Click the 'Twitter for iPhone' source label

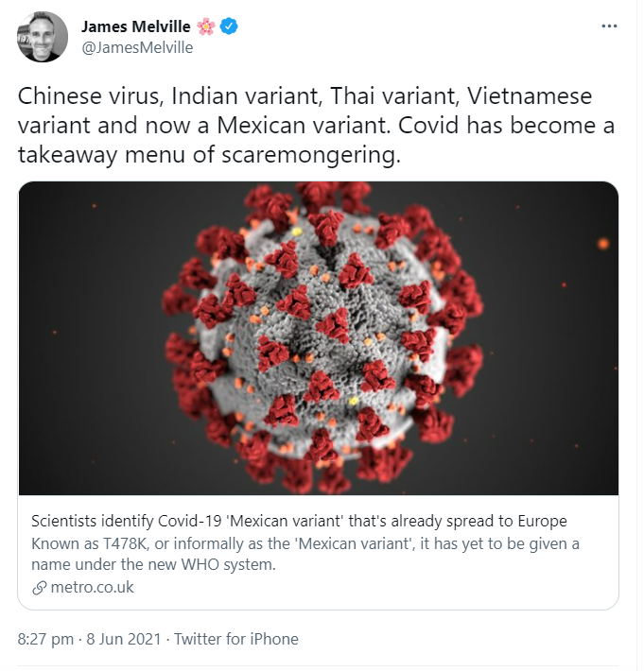pyautogui.click(x=235, y=639)
